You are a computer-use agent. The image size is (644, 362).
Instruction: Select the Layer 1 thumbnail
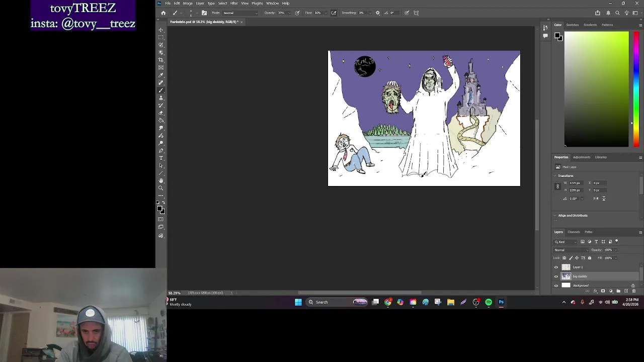pos(566,267)
